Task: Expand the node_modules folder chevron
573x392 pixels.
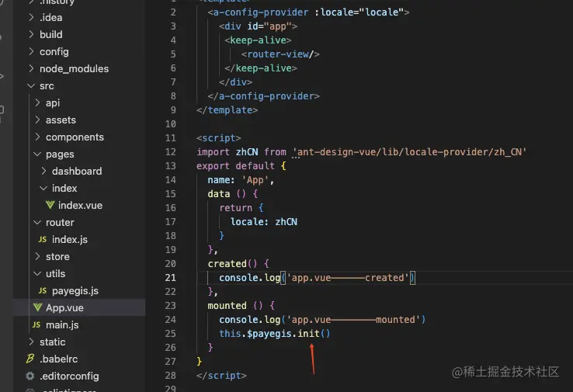Action: [x=31, y=68]
